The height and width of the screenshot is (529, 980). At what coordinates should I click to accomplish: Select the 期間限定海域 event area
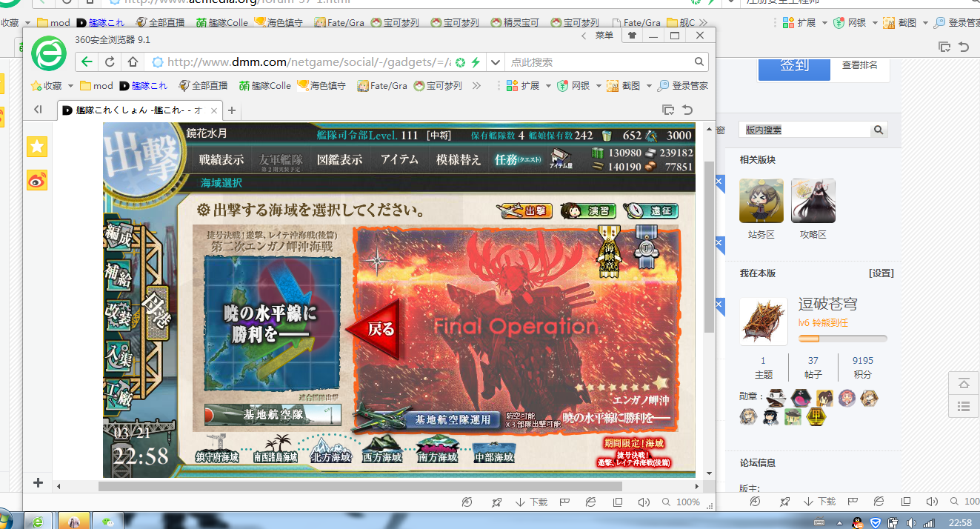click(633, 453)
